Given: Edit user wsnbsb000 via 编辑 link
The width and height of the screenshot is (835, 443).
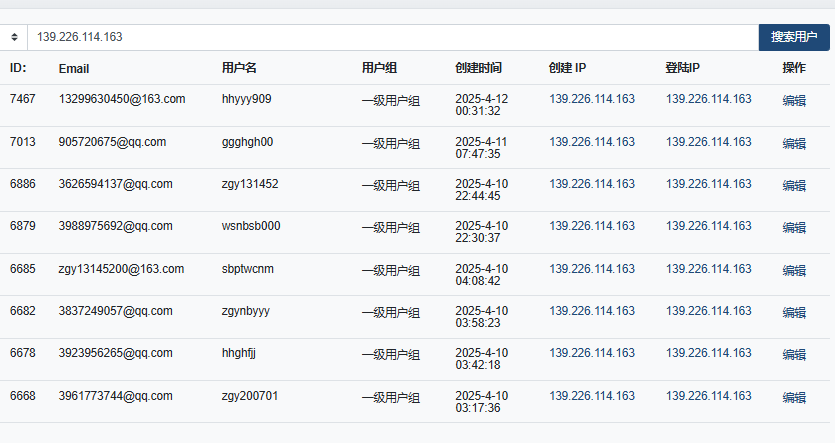Looking at the screenshot, I should [x=794, y=228].
